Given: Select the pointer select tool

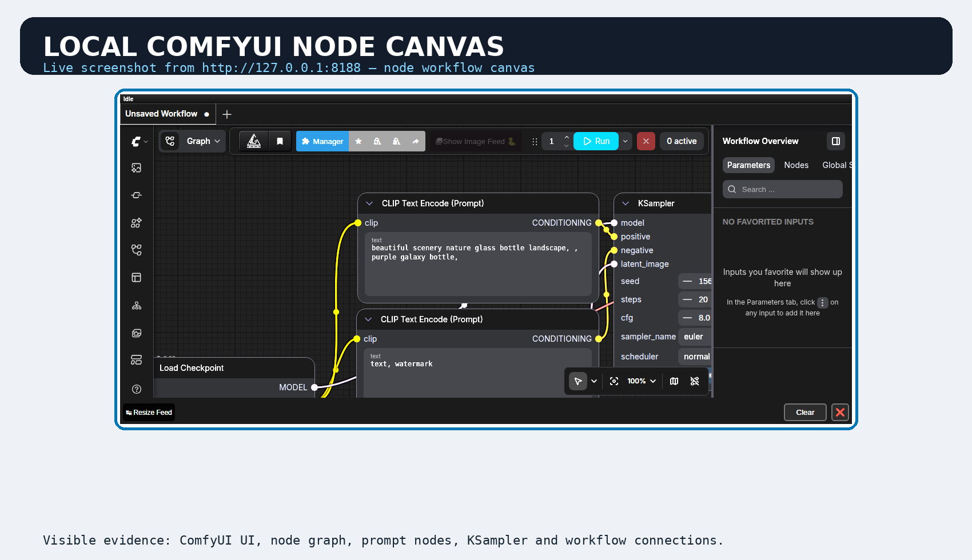Looking at the screenshot, I should (x=578, y=381).
